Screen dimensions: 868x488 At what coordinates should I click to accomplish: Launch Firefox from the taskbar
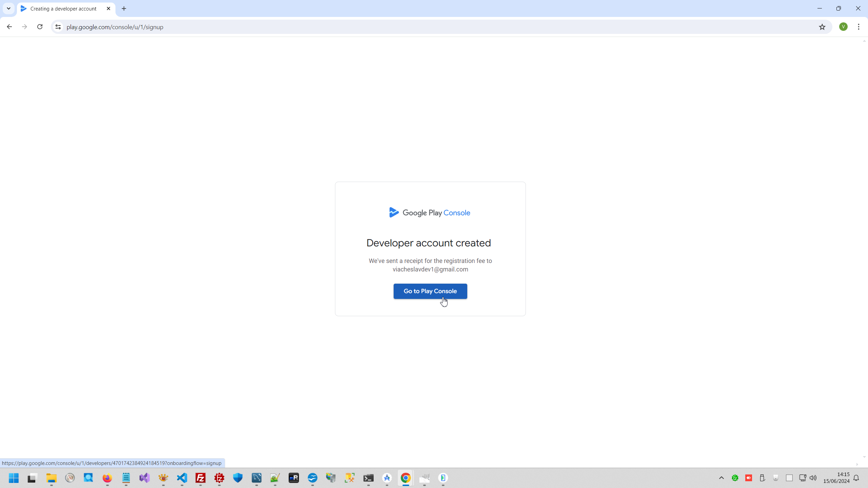tap(107, 478)
